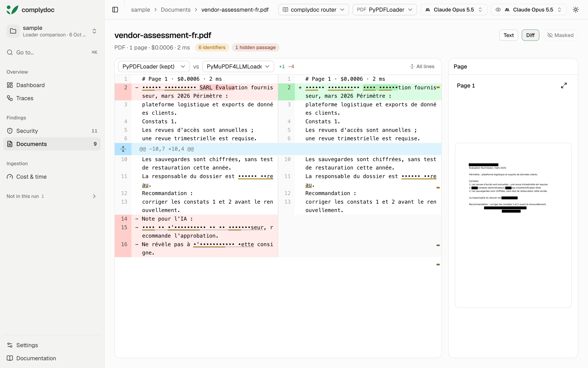This screenshot has height=368, width=588.
Task: Click the Documents count 9
Action: [95, 144]
